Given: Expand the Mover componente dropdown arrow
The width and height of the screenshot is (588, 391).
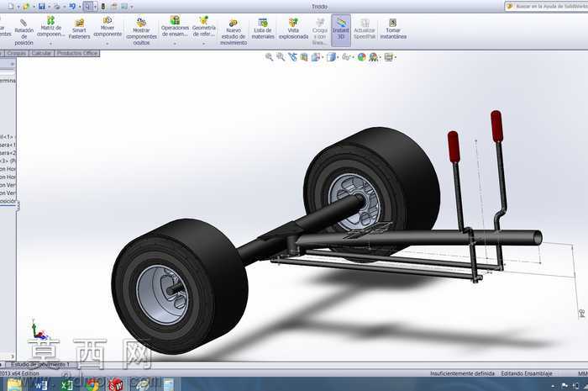Looking at the screenshot, I should pos(108,44).
